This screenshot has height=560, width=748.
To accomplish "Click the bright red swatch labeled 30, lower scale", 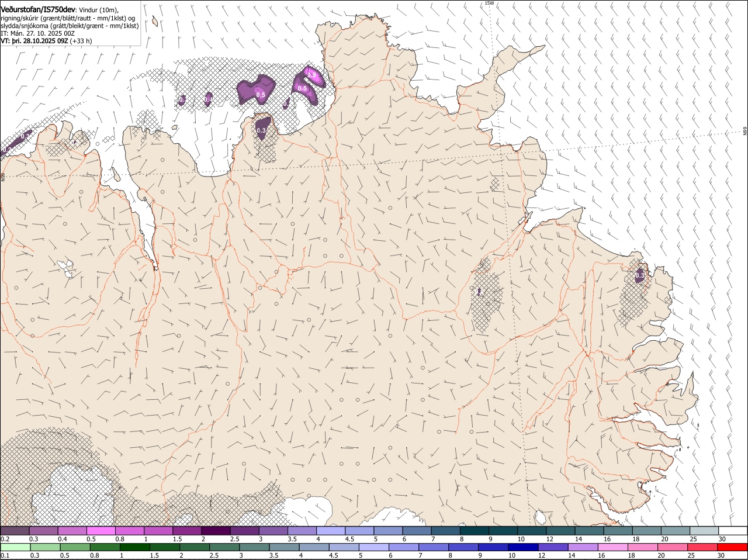I will pyautogui.click(x=732, y=547).
